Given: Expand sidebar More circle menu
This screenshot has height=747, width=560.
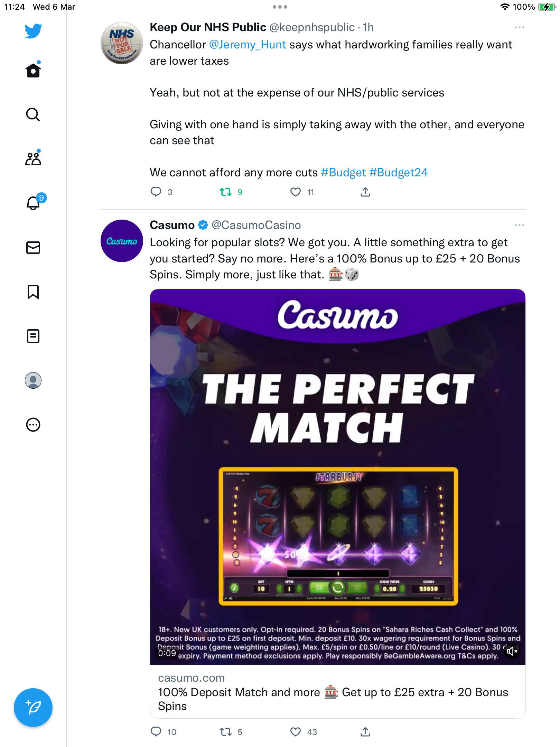Looking at the screenshot, I should click(33, 425).
